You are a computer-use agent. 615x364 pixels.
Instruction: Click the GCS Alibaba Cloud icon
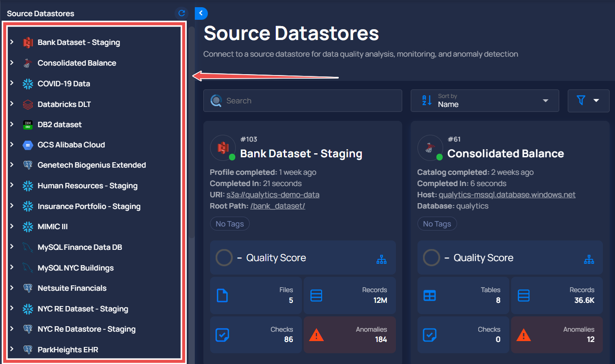pyautogui.click(x=28, y=145)
